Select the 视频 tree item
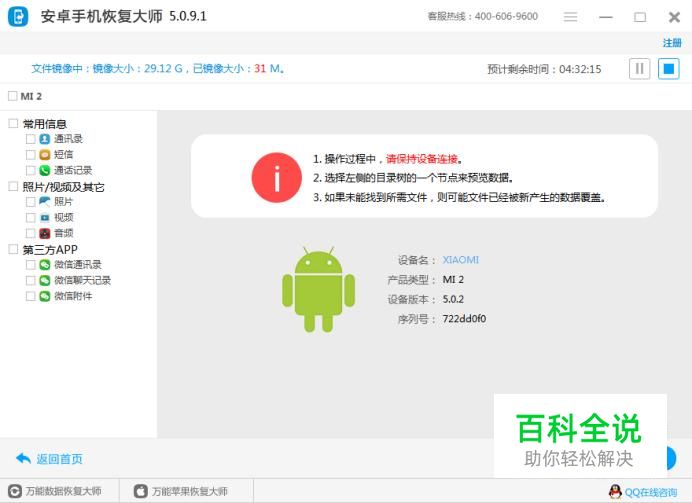This screenshot has height=503, width=692. point(64,218)
